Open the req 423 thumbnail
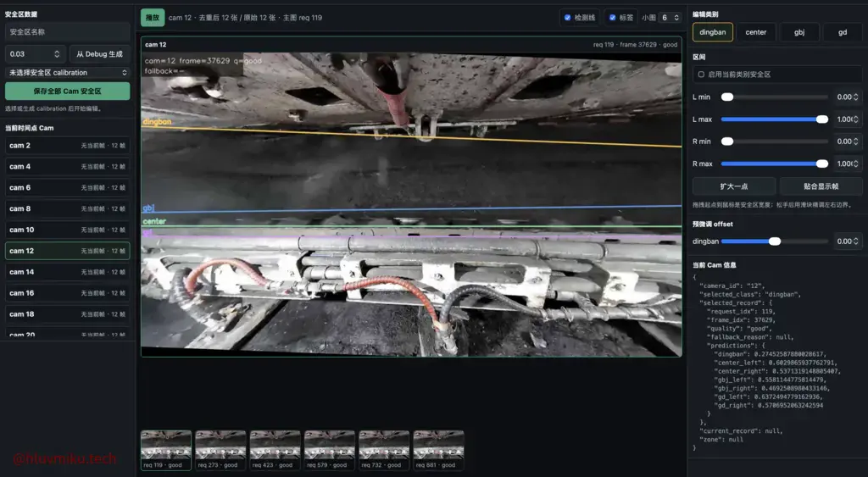The height and width of the screenshot is (477, 868). 275,451
